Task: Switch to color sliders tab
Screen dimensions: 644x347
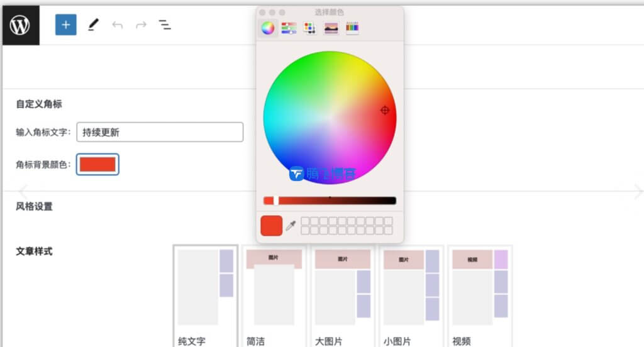Action: pos(289,28)
